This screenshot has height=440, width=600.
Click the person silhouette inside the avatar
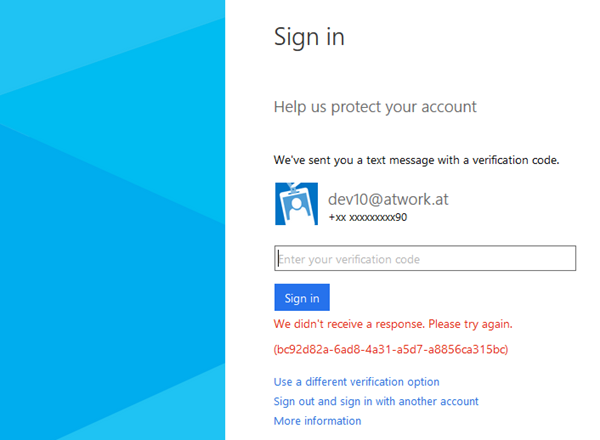(297, 208)
